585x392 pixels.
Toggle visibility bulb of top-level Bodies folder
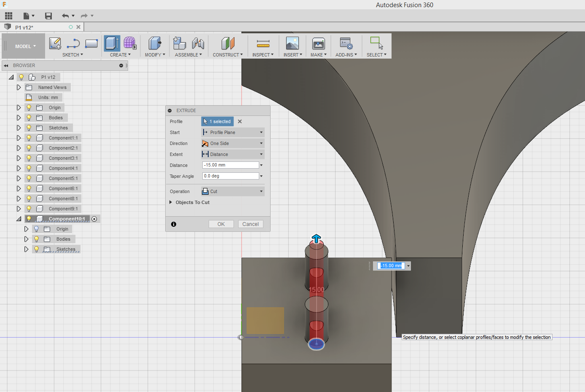pos(29,118)
